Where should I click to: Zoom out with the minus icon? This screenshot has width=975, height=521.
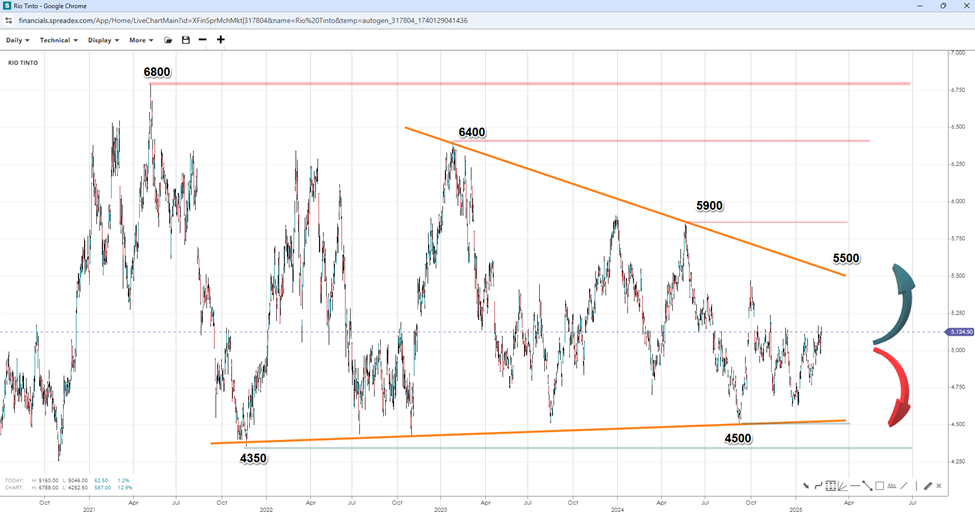202,40
